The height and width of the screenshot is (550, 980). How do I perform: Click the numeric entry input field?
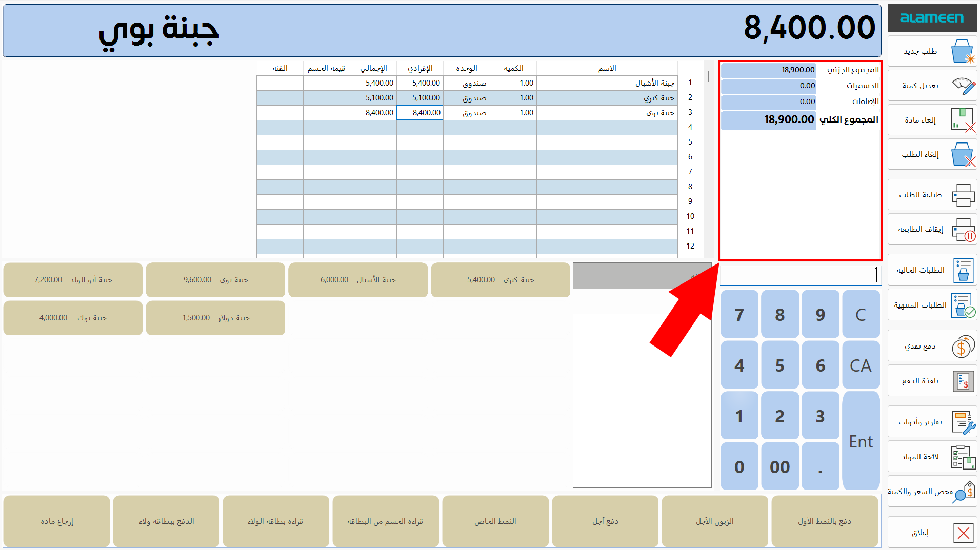pos(799,276)
